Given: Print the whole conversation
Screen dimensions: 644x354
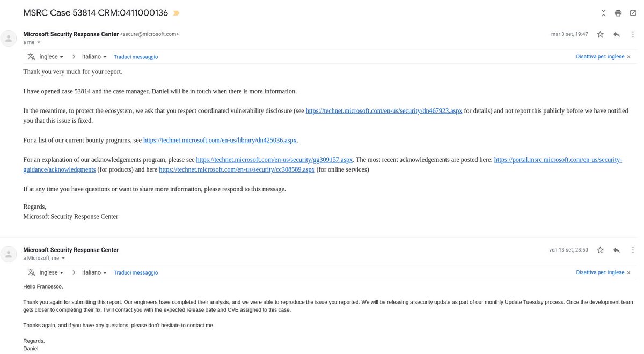Looking at the screenshot, I should click(618, 13).
